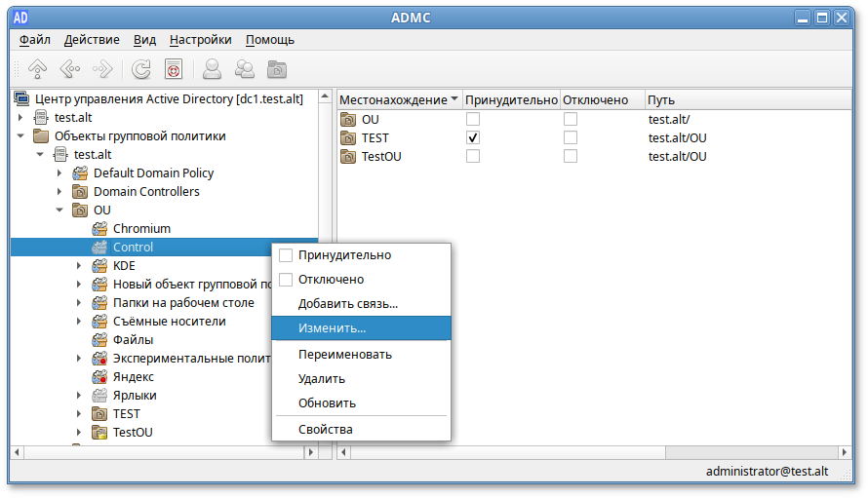Click the navigate forward arrow icon
Image resolution: width=868 pixels, height=498 pixels.
tap(103, 69)
